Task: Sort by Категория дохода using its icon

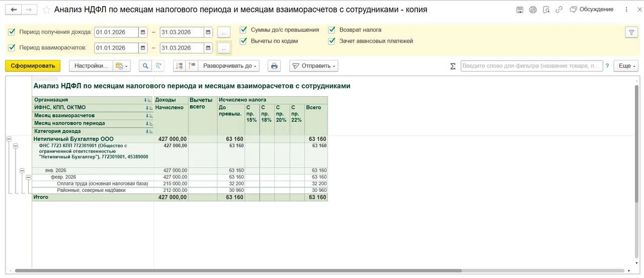Action: coord(148,131)
